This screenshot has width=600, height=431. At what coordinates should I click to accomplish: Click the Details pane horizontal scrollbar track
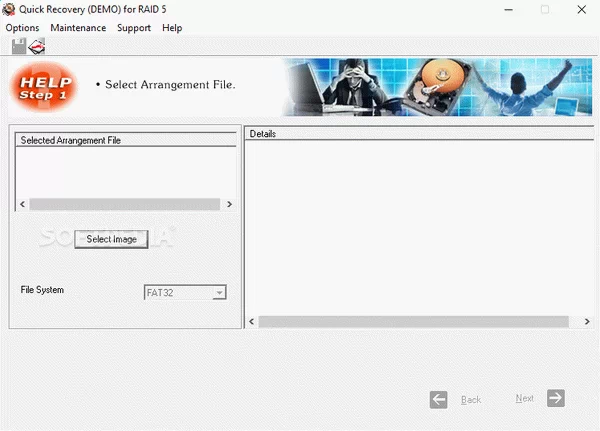(413, 322)
